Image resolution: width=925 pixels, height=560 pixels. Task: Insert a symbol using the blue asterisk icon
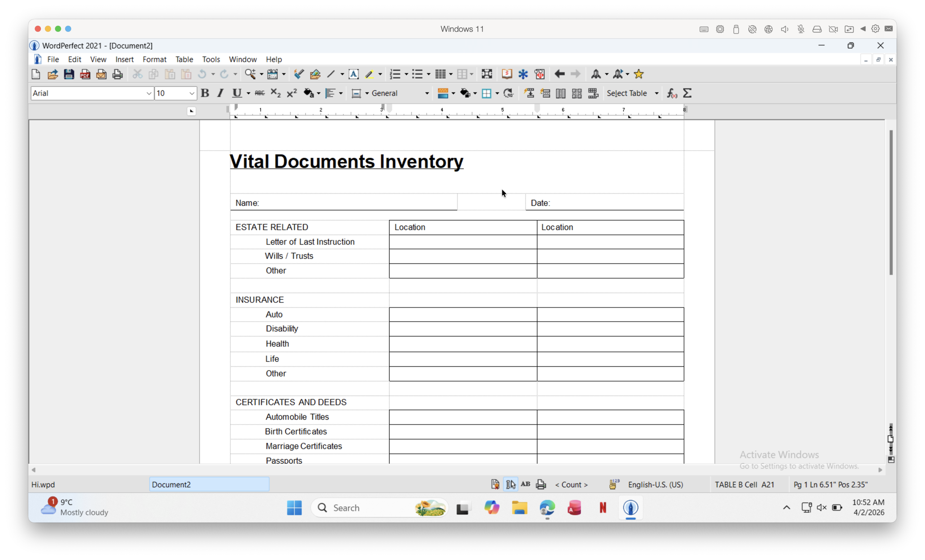tap(523, 74)
